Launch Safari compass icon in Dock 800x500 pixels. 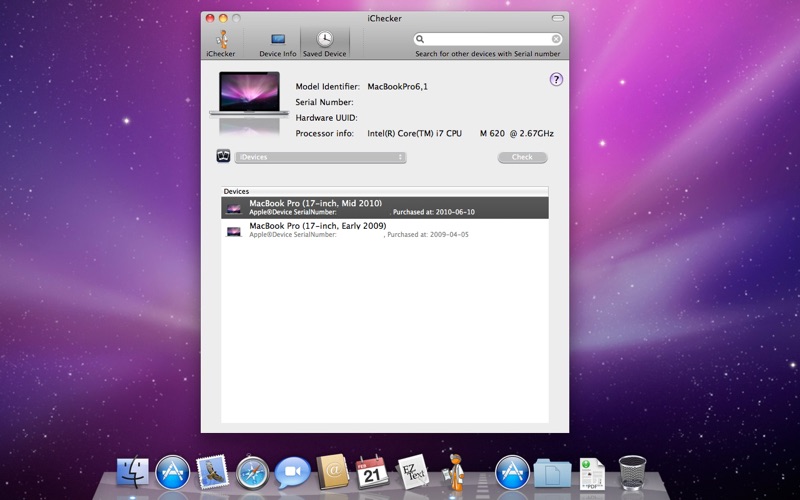point(252,473)
